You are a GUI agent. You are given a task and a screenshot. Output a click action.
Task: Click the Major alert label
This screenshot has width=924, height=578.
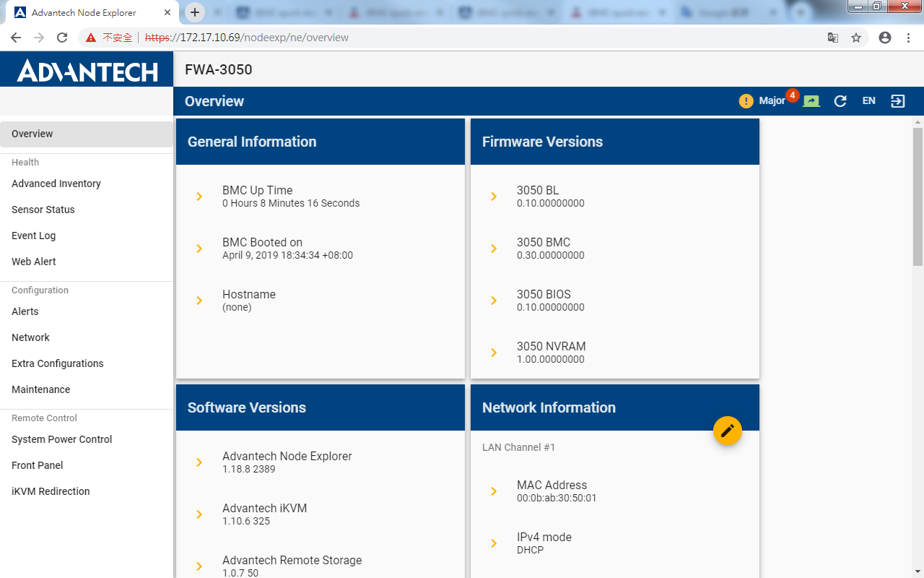click(x=772, y=101)
